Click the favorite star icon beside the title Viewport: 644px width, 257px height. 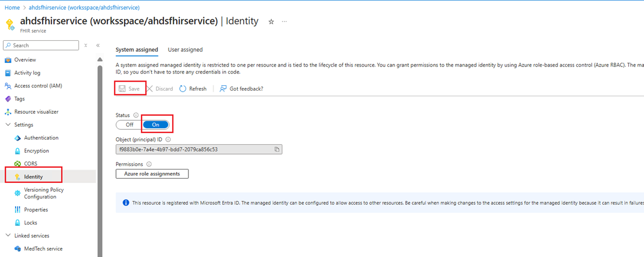(x=271, y=21)
